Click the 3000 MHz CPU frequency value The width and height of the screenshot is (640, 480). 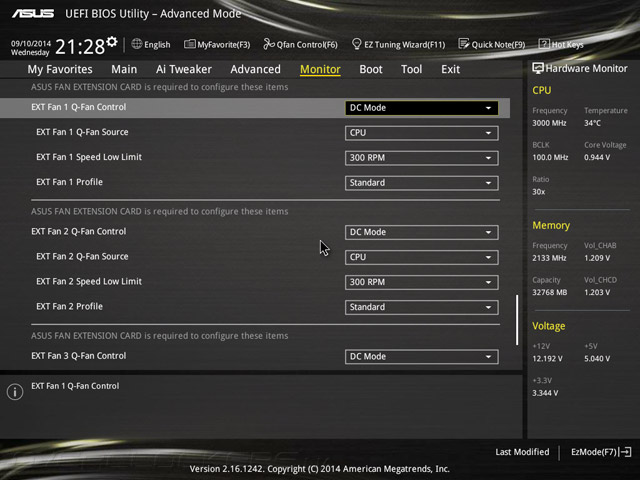pos(549,123)
